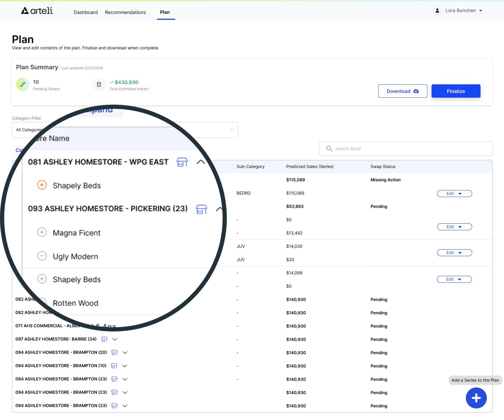Expand the 097 Ashley Homestore Barrie row
The width and height of the screenshot is (504, 420).
(115, 339)
